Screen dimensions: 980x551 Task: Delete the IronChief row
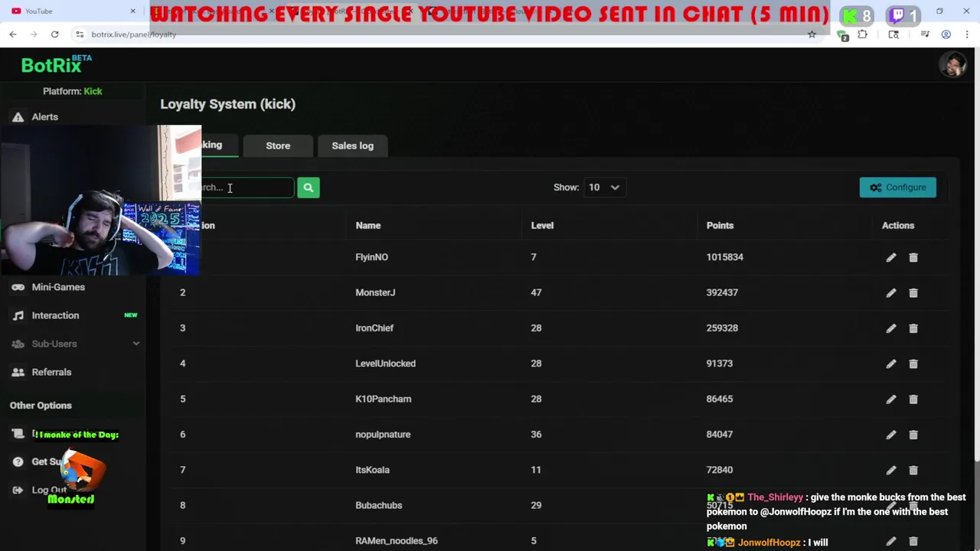click(913, 328)
